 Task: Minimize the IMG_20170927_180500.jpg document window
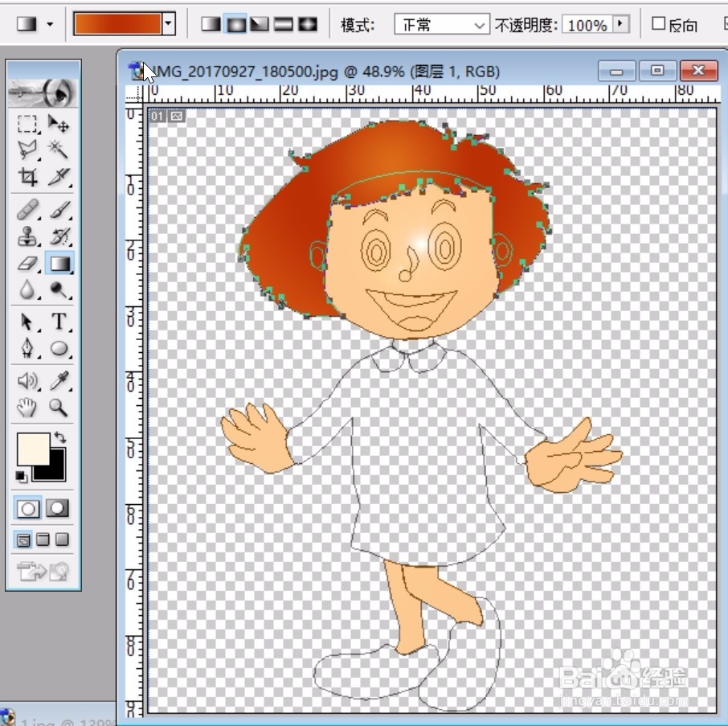pyautogui.click(x=616, y=71)
